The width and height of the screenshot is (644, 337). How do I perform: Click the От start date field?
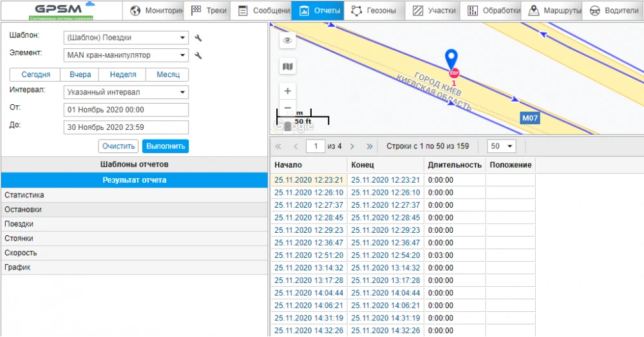[x=126, y=110]
